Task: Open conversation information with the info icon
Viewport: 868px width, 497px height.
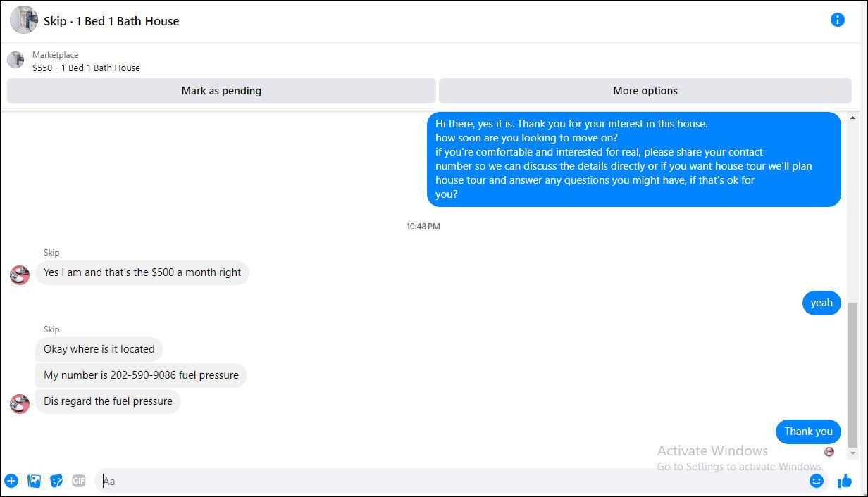Action: (x=837, y=20)
